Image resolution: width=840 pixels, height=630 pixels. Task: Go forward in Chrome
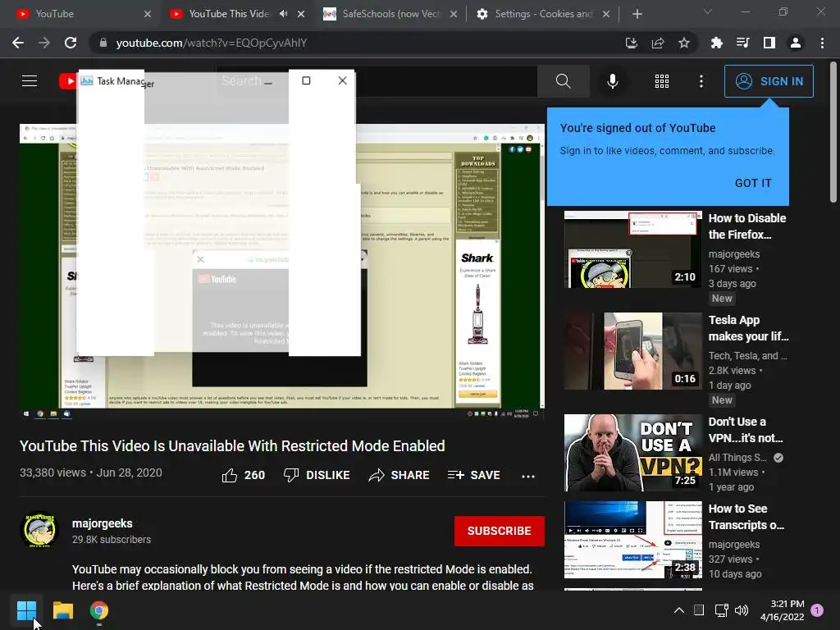pos(44,43)
